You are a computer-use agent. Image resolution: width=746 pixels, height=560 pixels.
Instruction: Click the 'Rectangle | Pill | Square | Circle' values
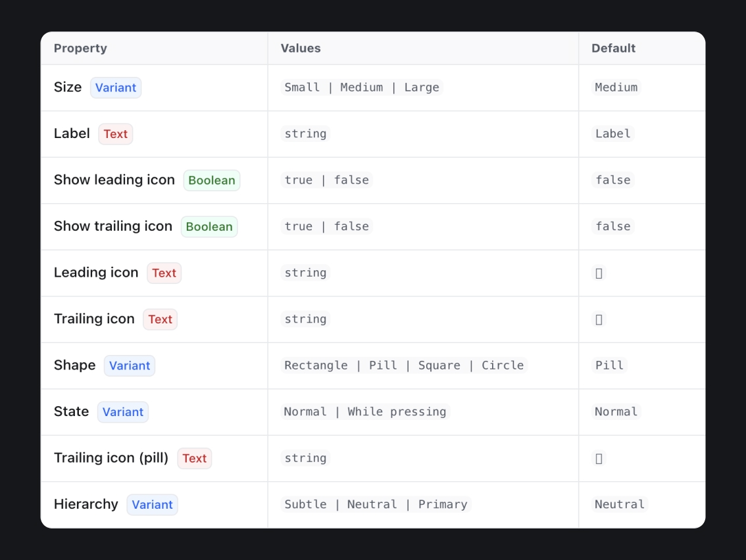(404, 365)
